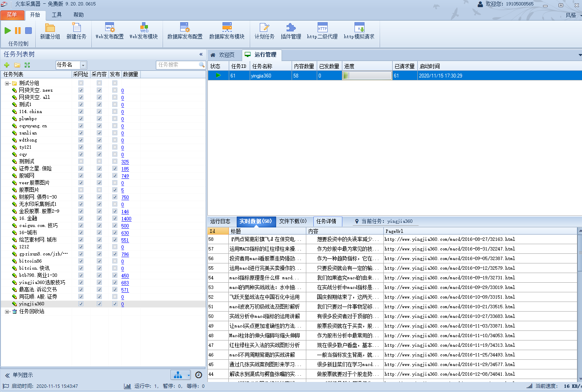Open http二级代理 settings
582x392 pixels.
[x=322, y=31]
